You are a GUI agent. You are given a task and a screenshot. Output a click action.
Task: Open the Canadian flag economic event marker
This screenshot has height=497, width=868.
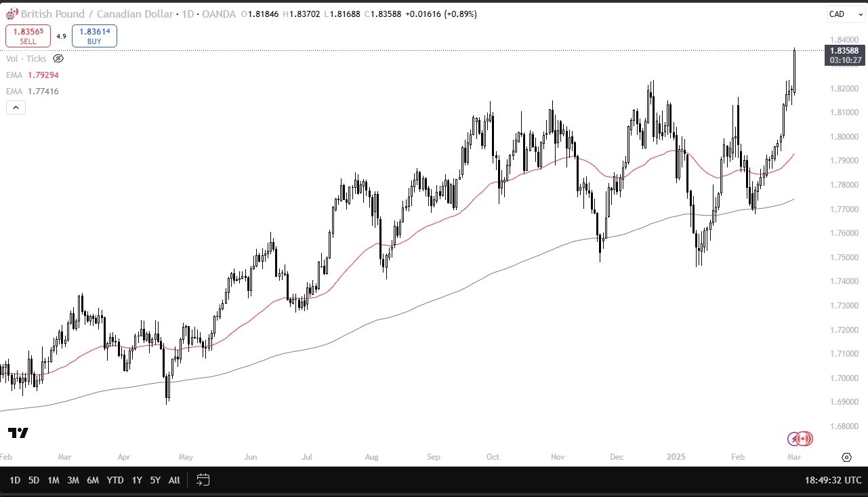pyautogui.click(x=805, y=439)
